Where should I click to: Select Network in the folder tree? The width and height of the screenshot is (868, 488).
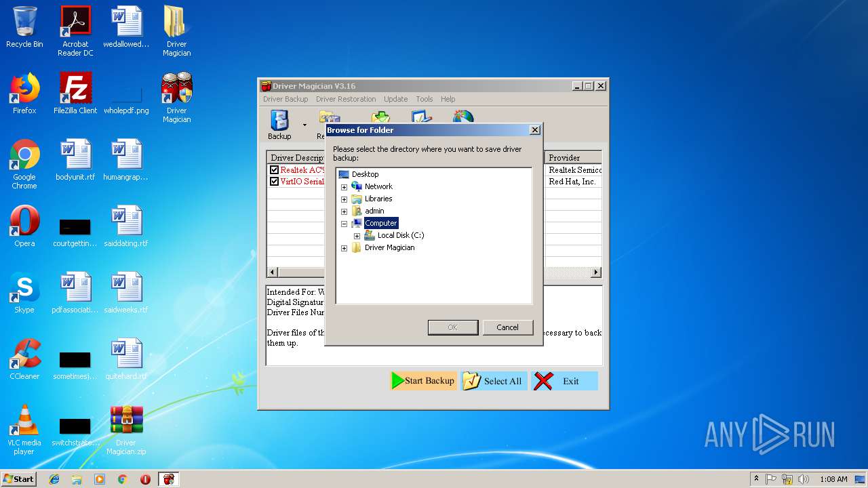click(378, 186)
